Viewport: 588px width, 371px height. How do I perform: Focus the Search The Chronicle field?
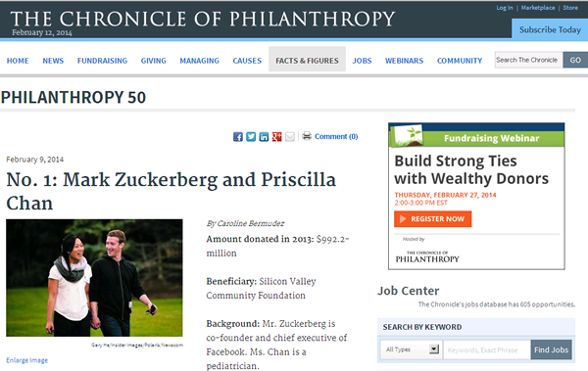(529, 60)
